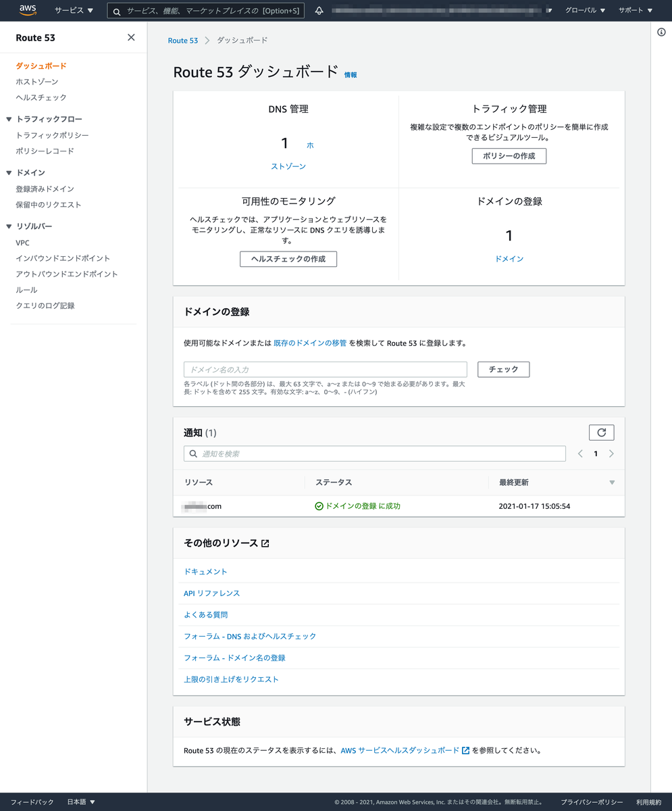Click the search magnifier in top bar
Screen dimensions: 672x811
click(117, 11)
